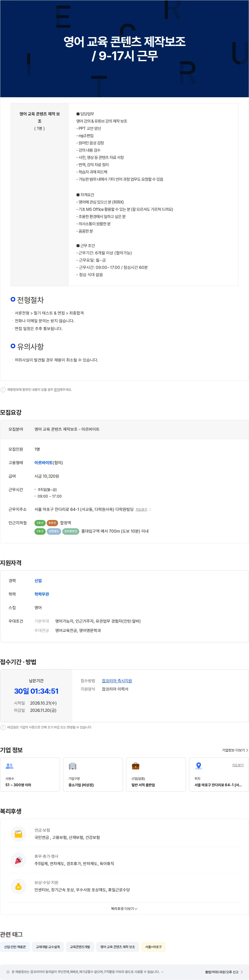
Task: Expand the 잡코리아 copyright notice chevron
Action: point(163,972)
